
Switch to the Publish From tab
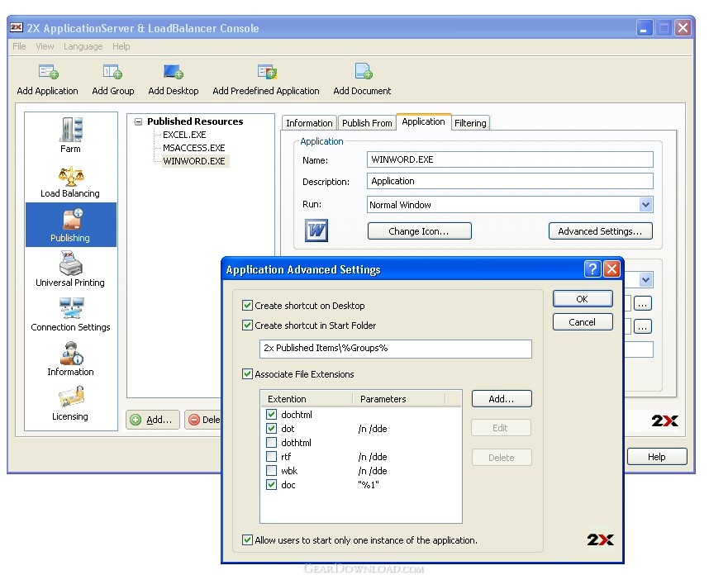coord(367,123)
